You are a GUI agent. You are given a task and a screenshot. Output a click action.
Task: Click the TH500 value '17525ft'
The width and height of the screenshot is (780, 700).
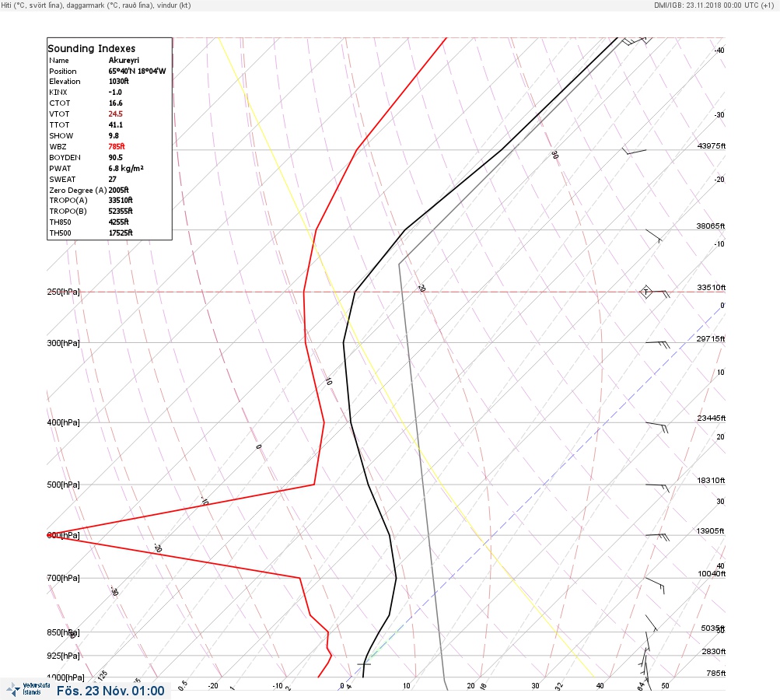pyautogui.click(x=121, y=233)
